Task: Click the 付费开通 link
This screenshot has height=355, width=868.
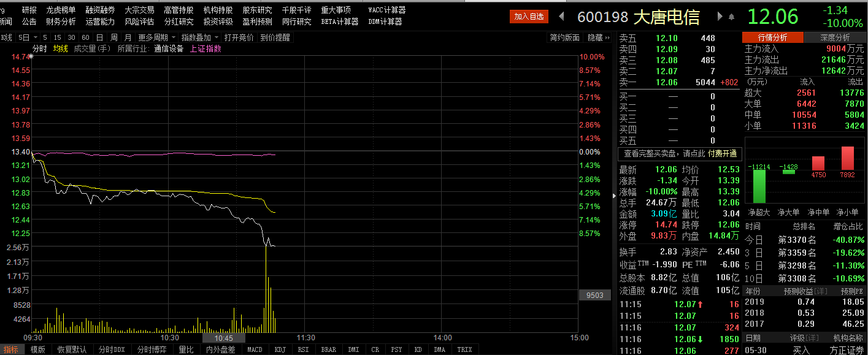Action: click(x=722, y=153)
